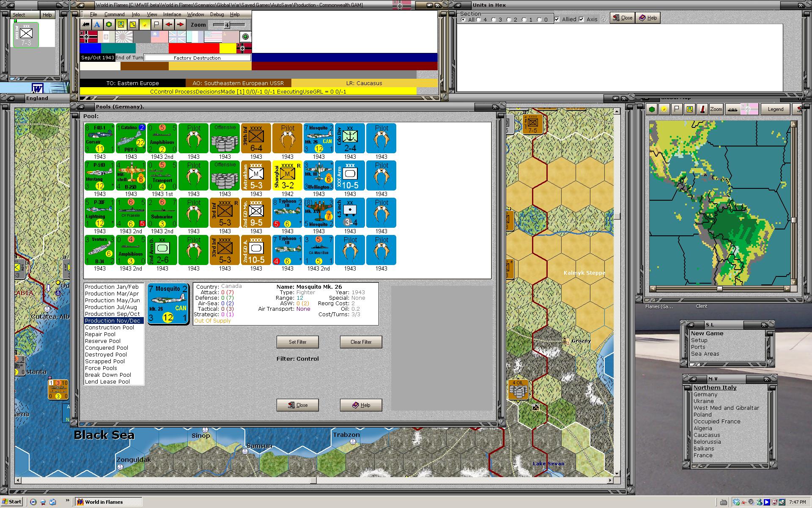Select the Shanghai 3-2 yellow unit counter
This screenshot has height=508, width=812.
(x=287, y=176)
